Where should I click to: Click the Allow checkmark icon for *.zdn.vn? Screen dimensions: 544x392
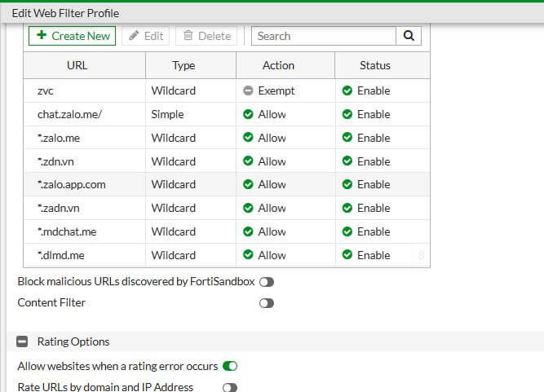click(248, 161)
